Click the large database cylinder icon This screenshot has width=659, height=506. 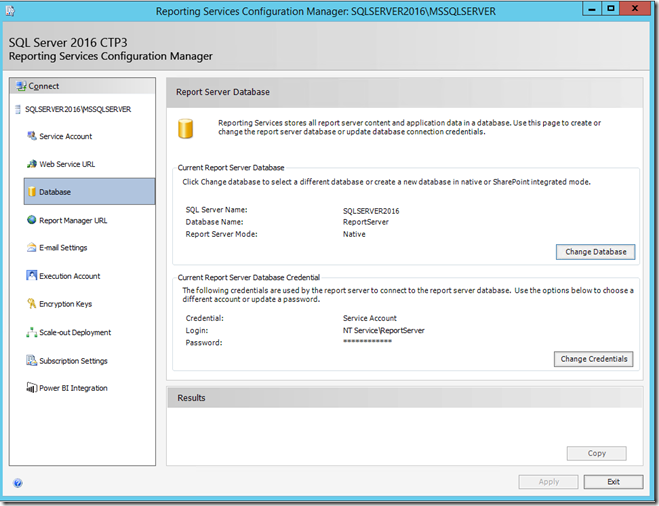point(185,129)
